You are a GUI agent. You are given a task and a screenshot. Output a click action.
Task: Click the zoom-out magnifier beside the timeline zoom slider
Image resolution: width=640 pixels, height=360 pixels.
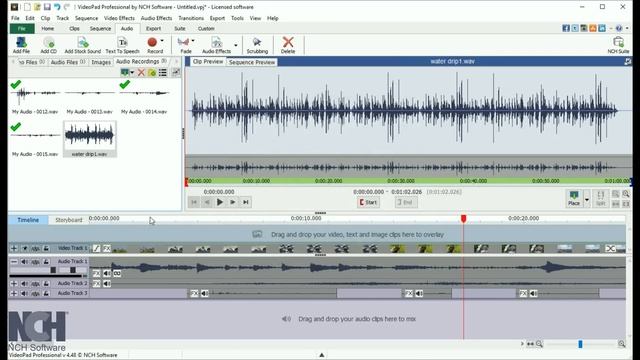coord(539,344)
